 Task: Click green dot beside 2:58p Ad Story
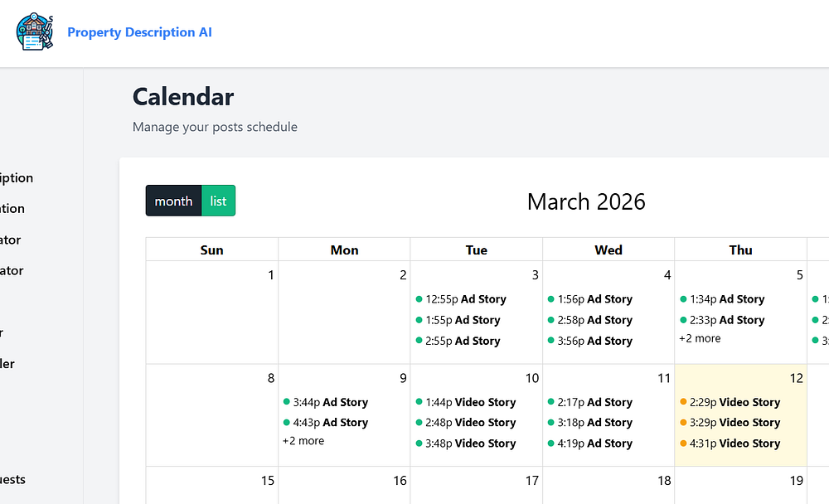click(x=551, y=320)
